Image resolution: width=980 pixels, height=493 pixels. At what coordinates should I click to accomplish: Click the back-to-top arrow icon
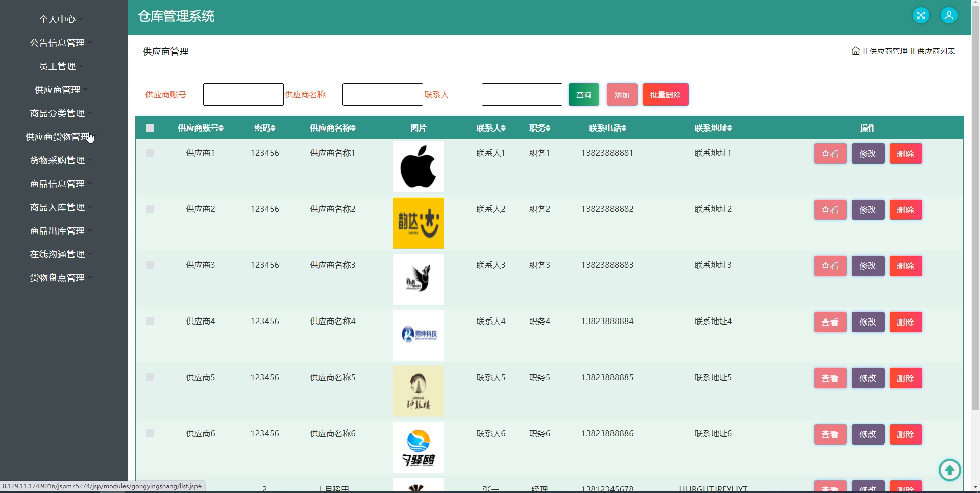[x=949, y=470]
